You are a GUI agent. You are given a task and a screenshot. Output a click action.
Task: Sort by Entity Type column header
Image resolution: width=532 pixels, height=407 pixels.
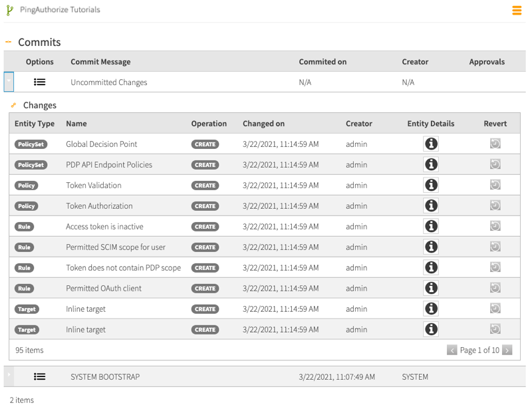point(35,124)
